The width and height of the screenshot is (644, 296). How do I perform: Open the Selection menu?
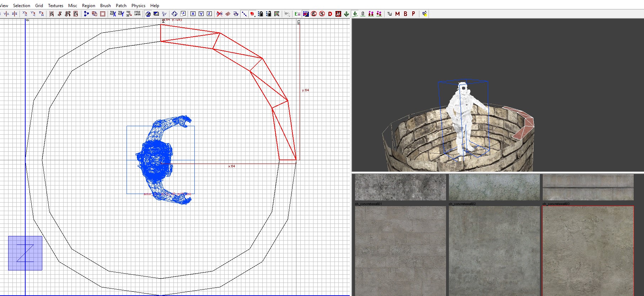22,6
